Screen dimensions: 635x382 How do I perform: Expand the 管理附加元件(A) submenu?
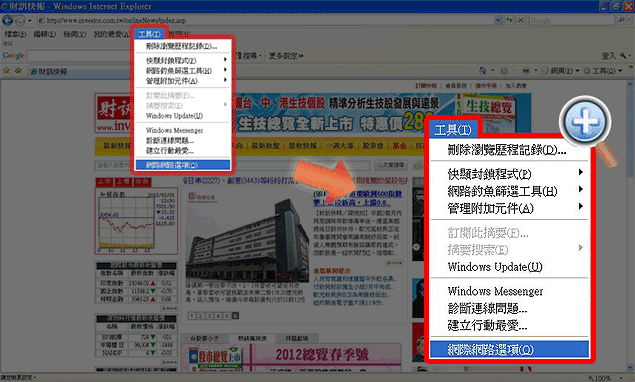225,80
